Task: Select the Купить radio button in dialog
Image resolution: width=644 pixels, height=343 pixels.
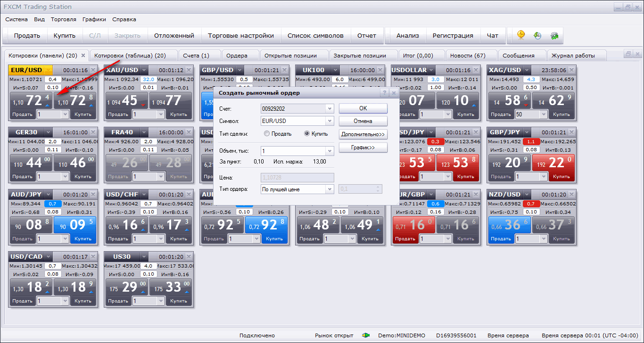Action: pyautogui.click(x=306, y=134)
